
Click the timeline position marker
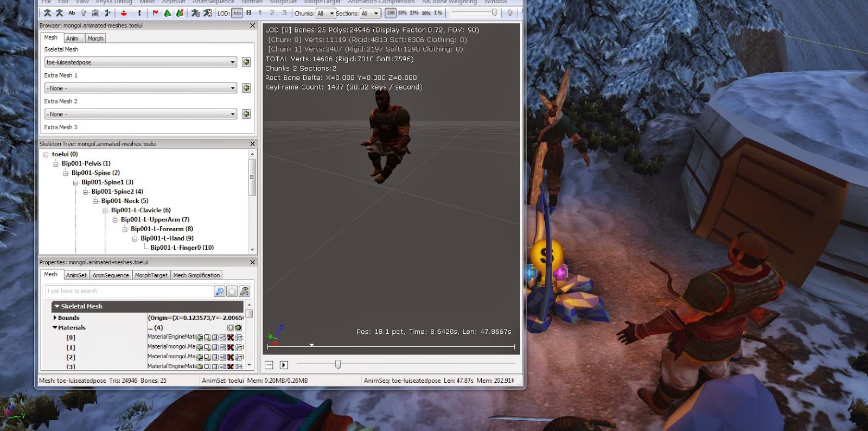[311, 345]
